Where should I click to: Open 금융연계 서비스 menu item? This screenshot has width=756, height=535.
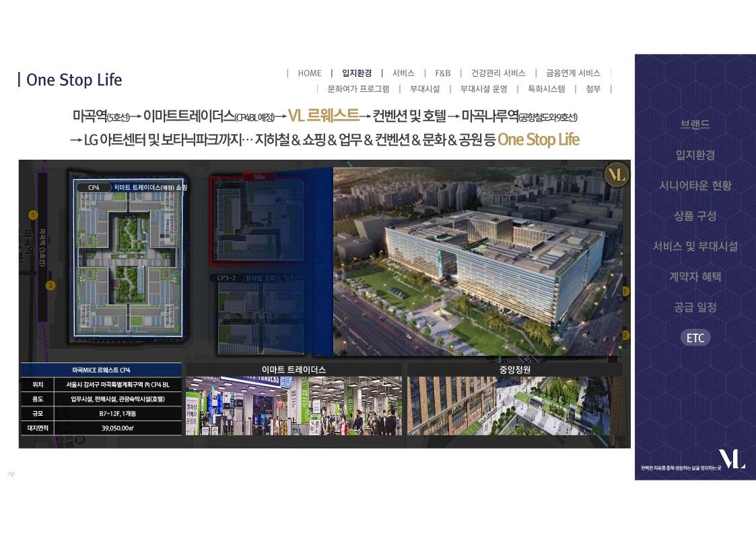(x=573, y=73)
